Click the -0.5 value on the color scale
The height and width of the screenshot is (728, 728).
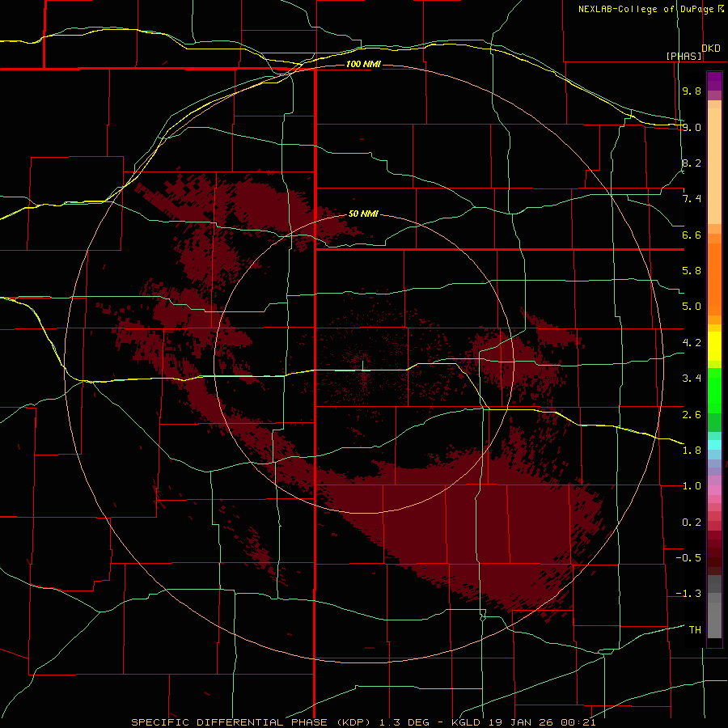point(688,558)
